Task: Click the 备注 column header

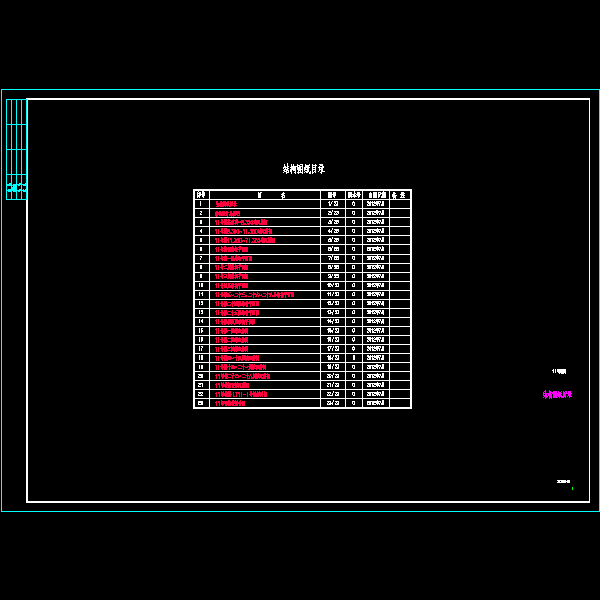Action: [399, 195]
